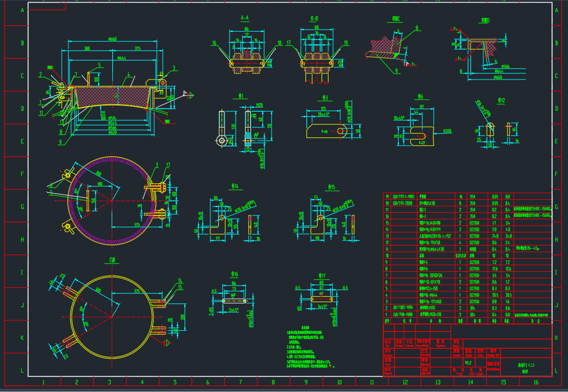Viewport: 568px width, 392px height.
Task: Select the 件3 detail label
Action: tap(325, 97)
